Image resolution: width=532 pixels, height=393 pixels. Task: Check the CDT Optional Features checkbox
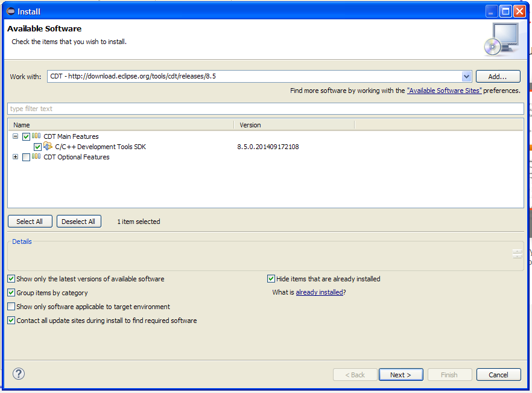(26, 157)
